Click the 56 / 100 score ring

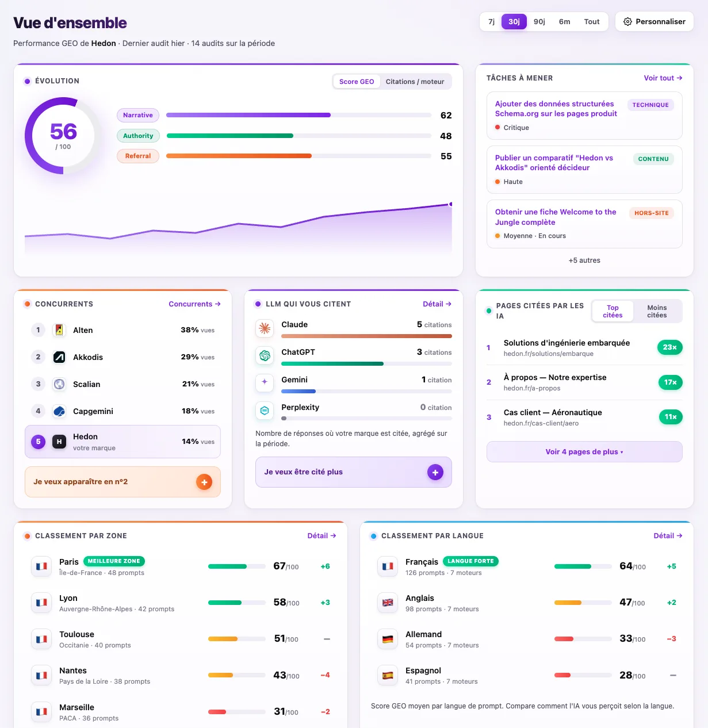[x=63, y=136]
